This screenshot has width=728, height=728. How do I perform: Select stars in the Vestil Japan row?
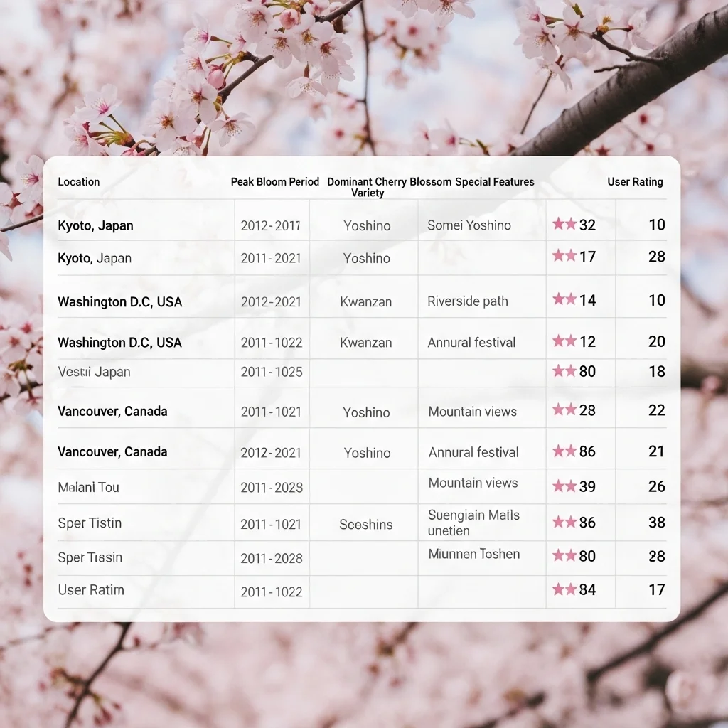point(564,371)
